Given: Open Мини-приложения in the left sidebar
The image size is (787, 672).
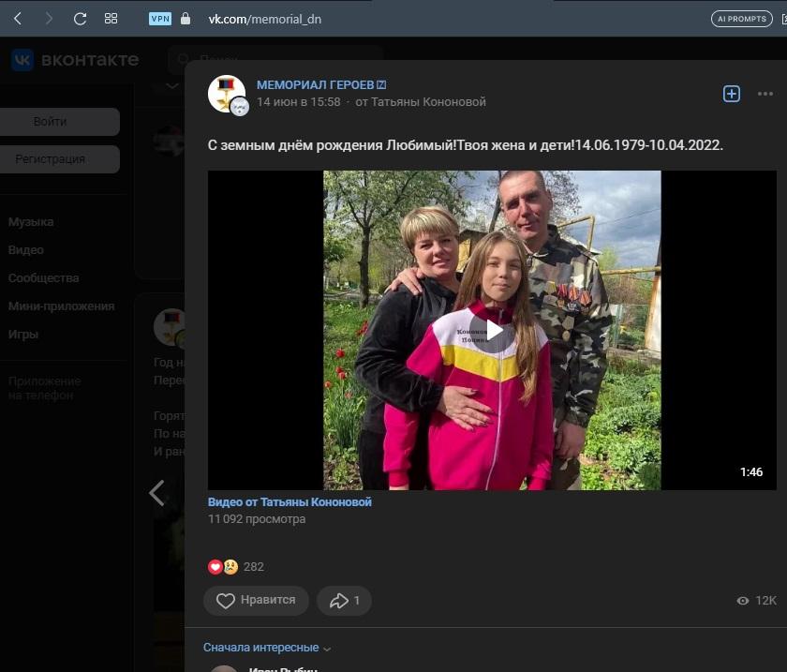Looking at the screenshot, I should (x=61, y=306).
